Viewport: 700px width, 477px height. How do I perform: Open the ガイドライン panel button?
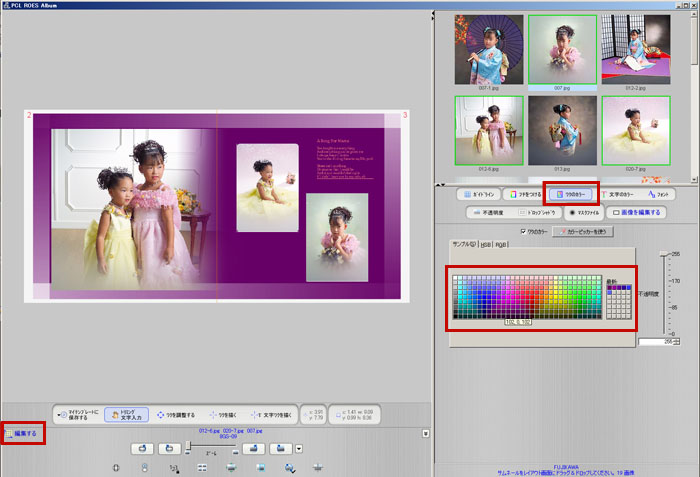478,193
